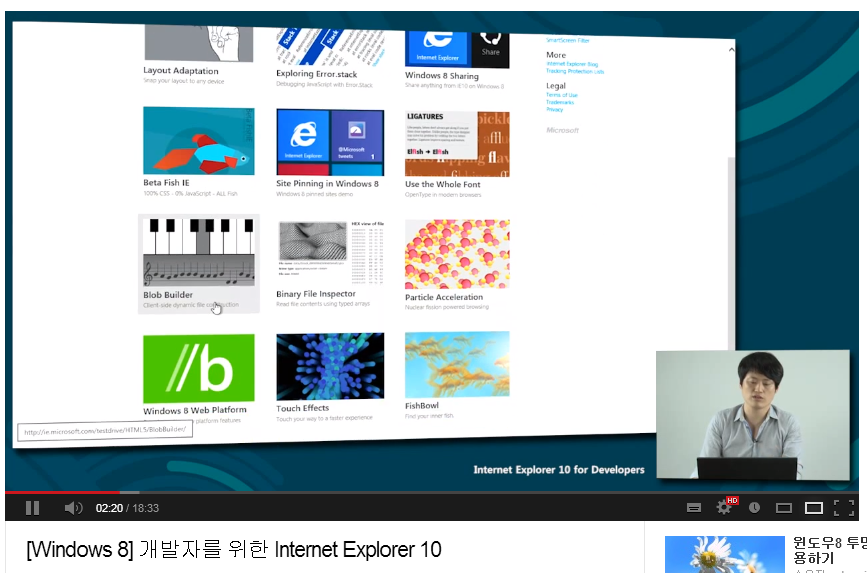Open the Terms of Use link
Image resolution: width=867 pixels, height=573 pixels.
(562, 95)
